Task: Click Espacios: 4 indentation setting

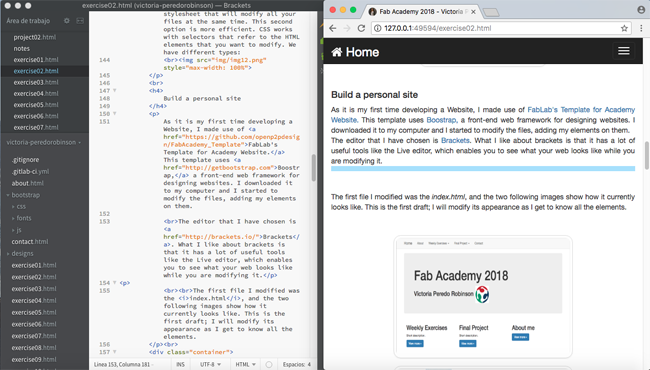Action: coord(297,365)
